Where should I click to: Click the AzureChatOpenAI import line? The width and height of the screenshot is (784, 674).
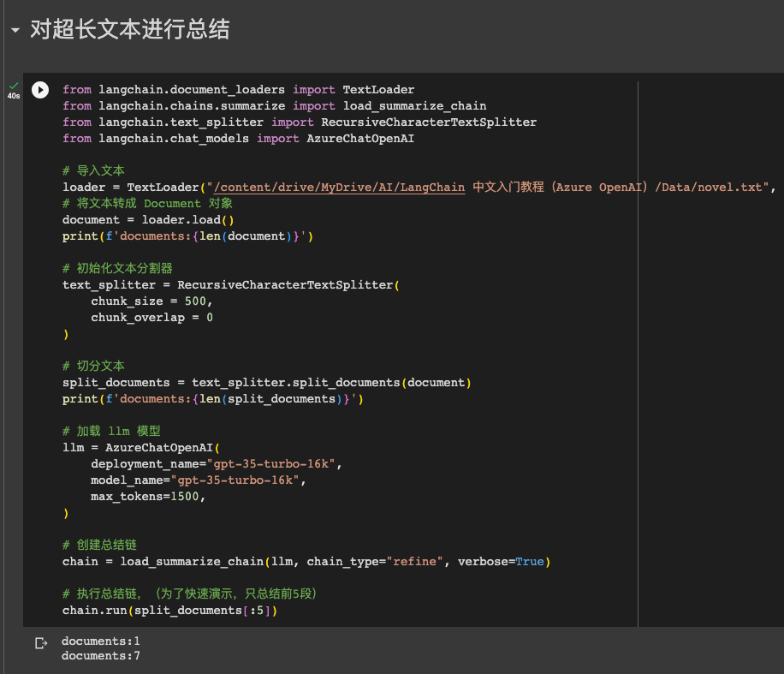click(x=239, y=138)
